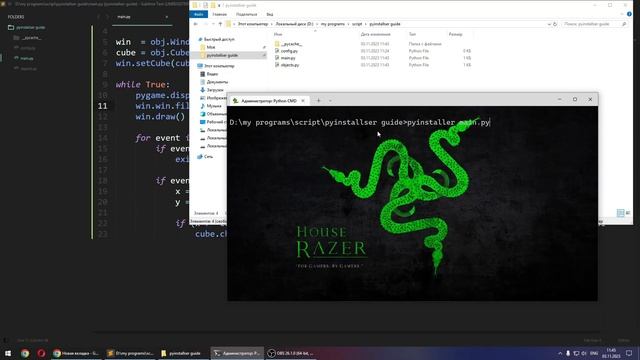The width and height of the screenshot is (640, 360).
Task: Open a new terminal tab with the plus button
Action: coord(318,100)
